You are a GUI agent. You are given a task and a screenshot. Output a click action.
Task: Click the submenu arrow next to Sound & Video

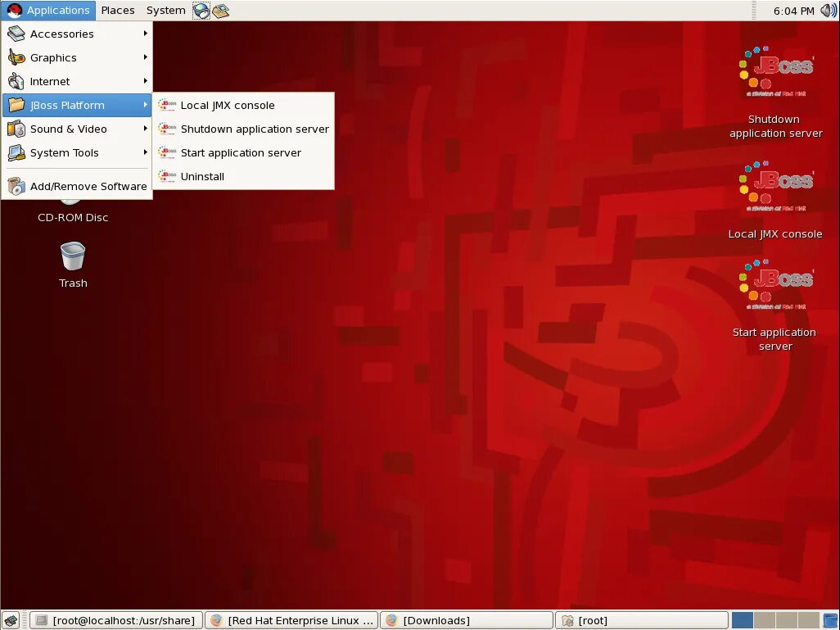coord(145,129)
